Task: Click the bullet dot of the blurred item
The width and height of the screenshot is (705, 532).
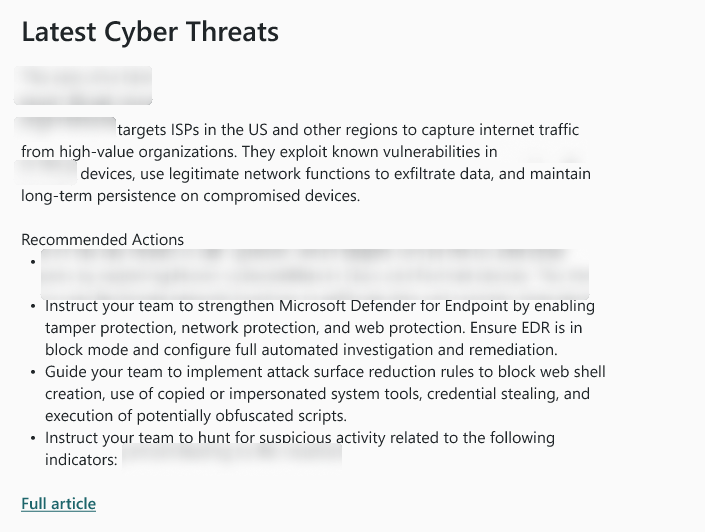Action: (x=33, y=262)
